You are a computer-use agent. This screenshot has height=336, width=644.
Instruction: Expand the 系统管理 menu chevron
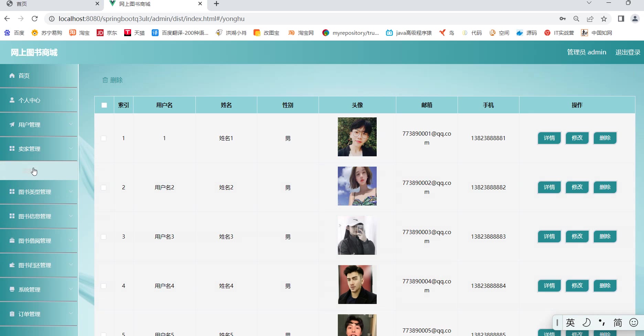(71, 289)
